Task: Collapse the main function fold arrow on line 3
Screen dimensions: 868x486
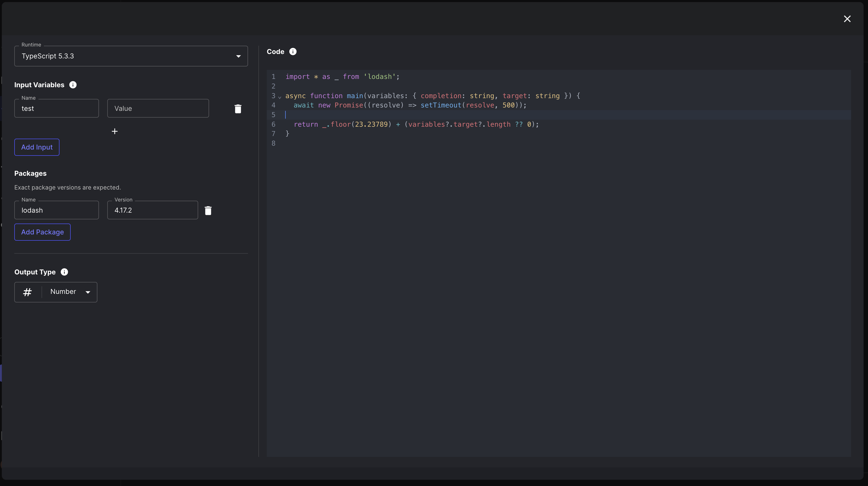Action: pyautogui.click(x=280, y=97)
